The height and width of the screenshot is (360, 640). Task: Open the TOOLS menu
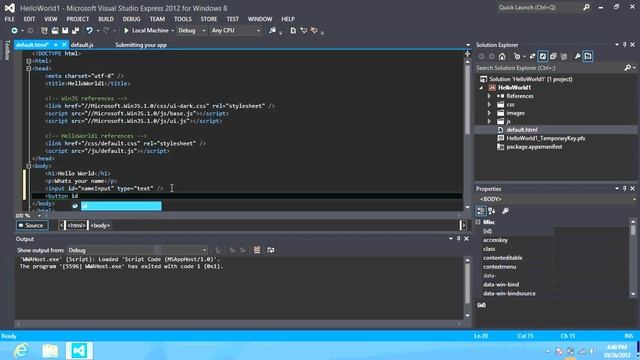pos(182,19)
